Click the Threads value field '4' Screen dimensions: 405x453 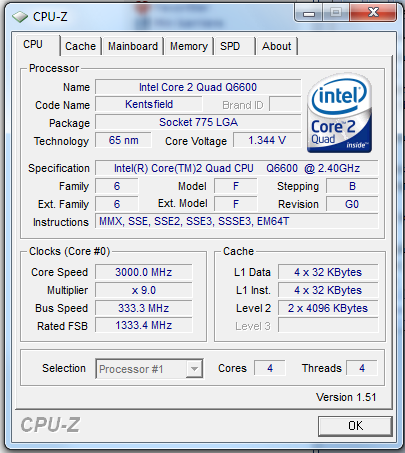tap(362, 368)
